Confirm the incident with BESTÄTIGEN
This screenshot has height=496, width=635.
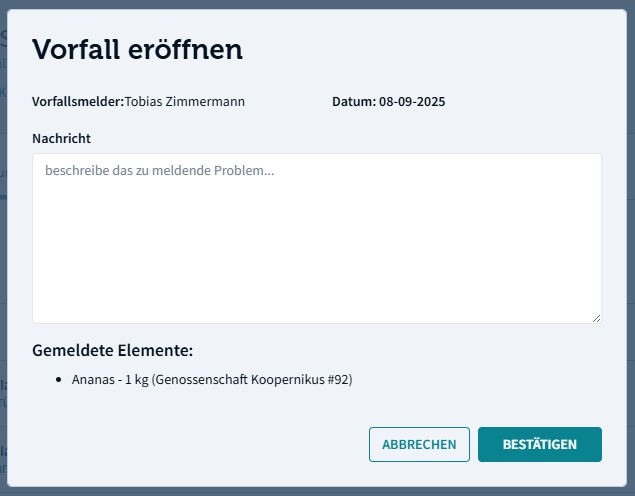(x=539, y=445)
